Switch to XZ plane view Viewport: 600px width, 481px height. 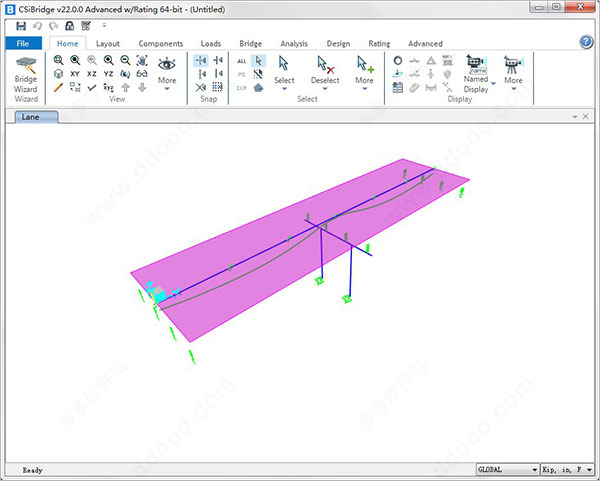pyautogui.click(x=92, y=73)
